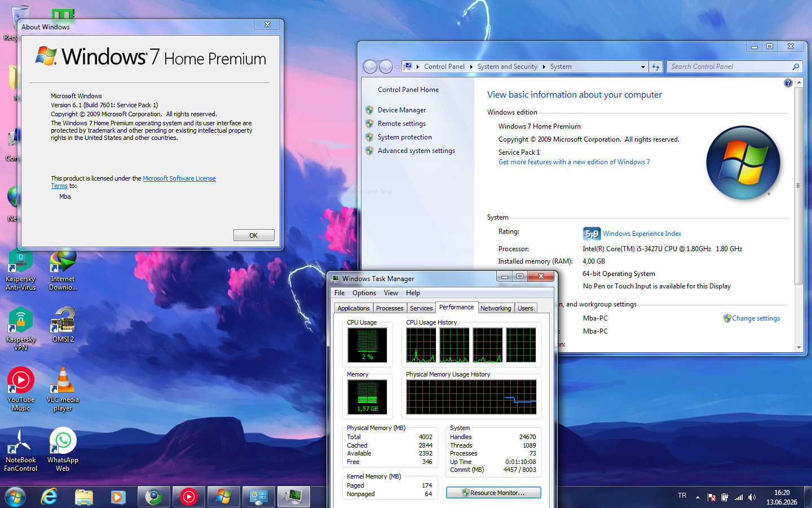Open Remote settings link
The height and width of the screenshot is (508, 812).
pyautogui.click(x=401, y=124)
